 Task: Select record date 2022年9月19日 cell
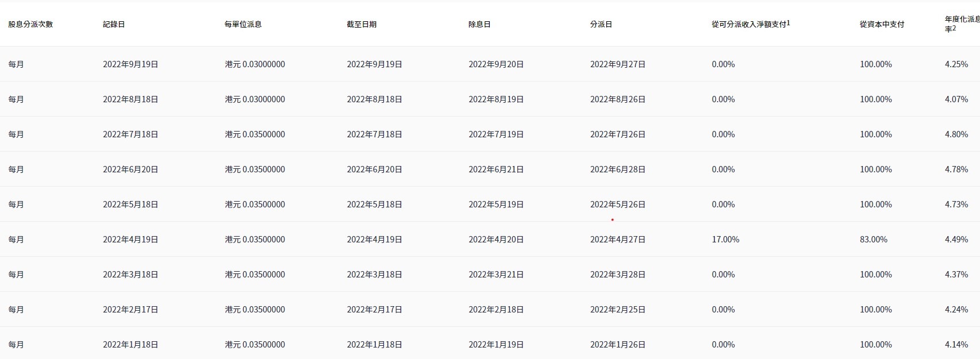[130, 64]
